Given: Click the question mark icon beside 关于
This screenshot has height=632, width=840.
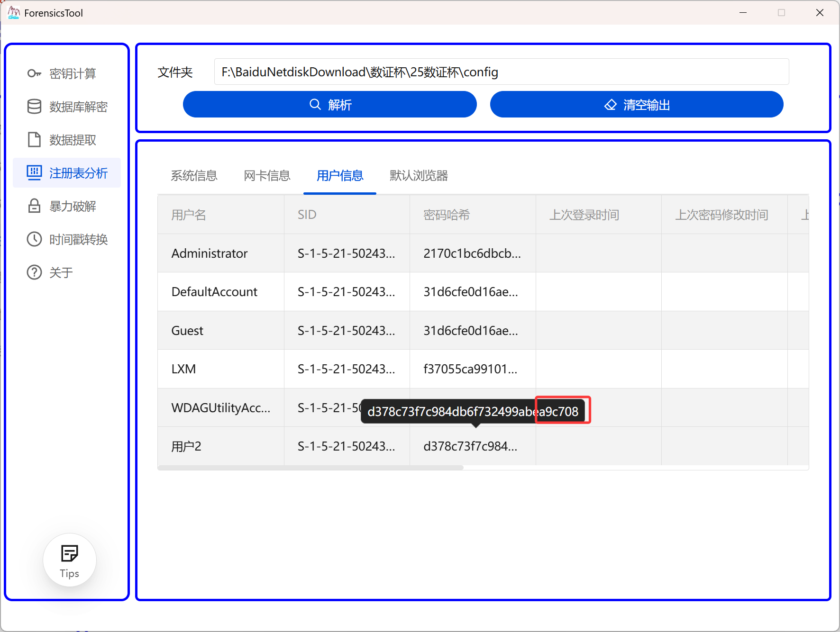Looking at the screenshot, I should click(x=34, y=272).
